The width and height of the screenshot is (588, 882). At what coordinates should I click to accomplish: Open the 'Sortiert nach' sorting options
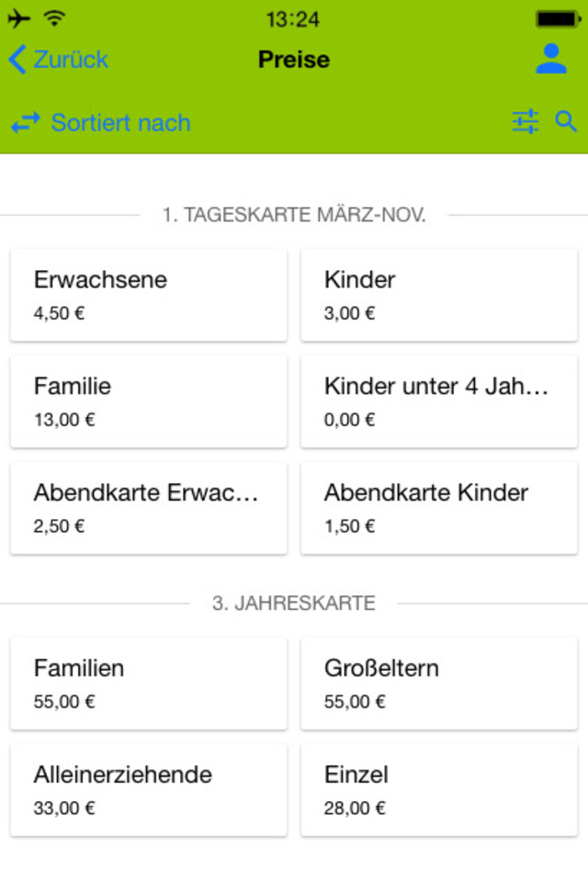coord(120,122)
